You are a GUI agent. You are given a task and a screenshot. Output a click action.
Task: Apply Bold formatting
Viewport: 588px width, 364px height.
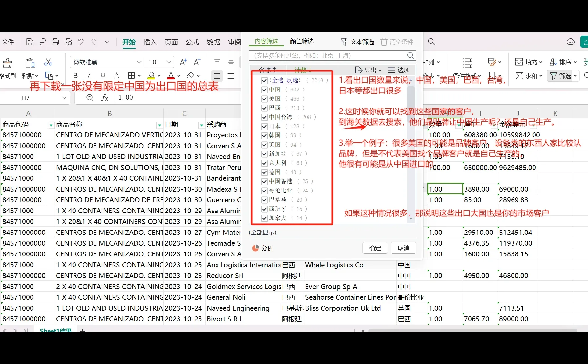click(75, 76)
